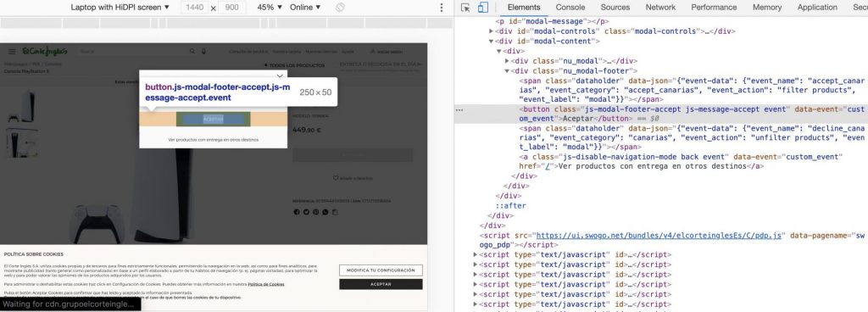868x312 pixels.
Task: Open the swogo pdp.js script URL
Action: coord(659,235)
